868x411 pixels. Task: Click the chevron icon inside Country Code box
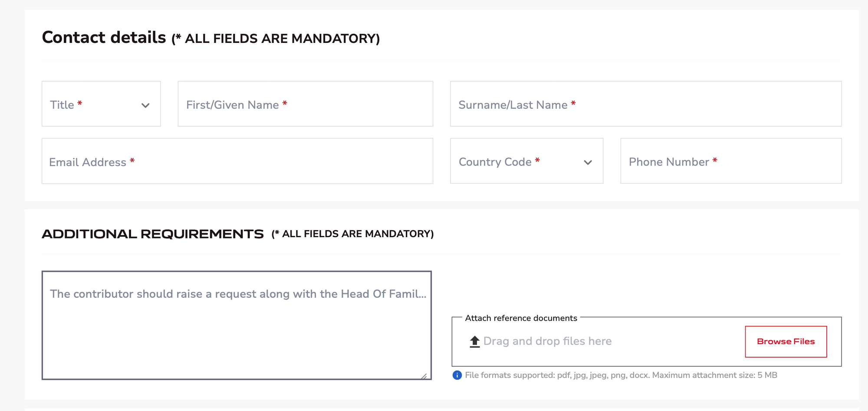588,163
